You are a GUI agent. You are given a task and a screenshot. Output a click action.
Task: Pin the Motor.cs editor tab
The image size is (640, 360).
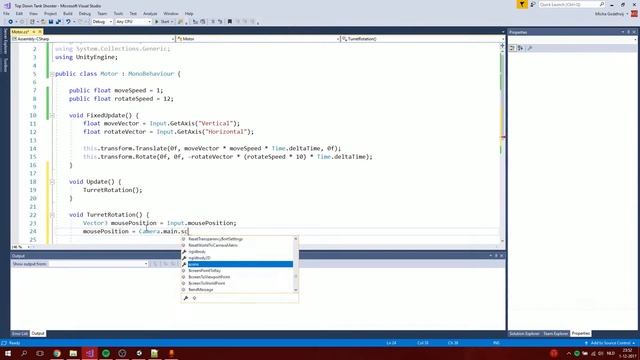[x=34, y=32]
